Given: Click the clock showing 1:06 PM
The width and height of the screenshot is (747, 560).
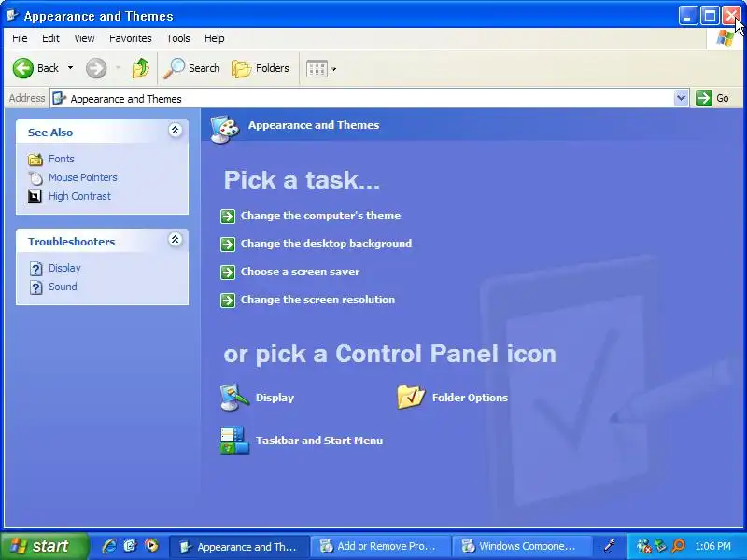Looking at the screenshot, I should pyautogui.click(x=712, y=546).
